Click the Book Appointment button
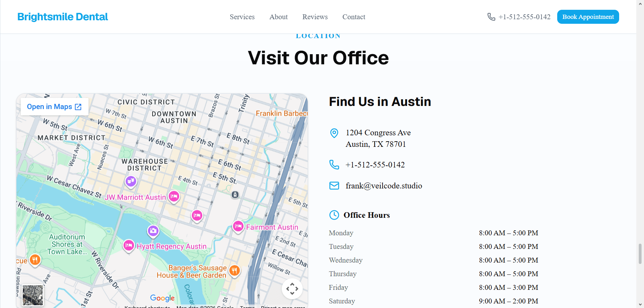 click(588, 17)
